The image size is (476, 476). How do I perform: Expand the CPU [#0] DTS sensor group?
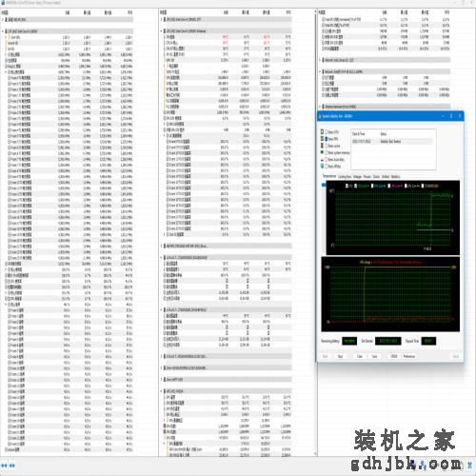[162, 20]
